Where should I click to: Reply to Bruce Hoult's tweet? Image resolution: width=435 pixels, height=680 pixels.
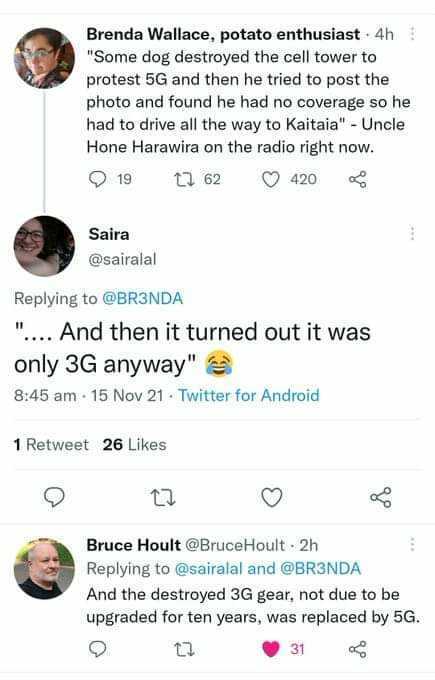coord(98,649)
